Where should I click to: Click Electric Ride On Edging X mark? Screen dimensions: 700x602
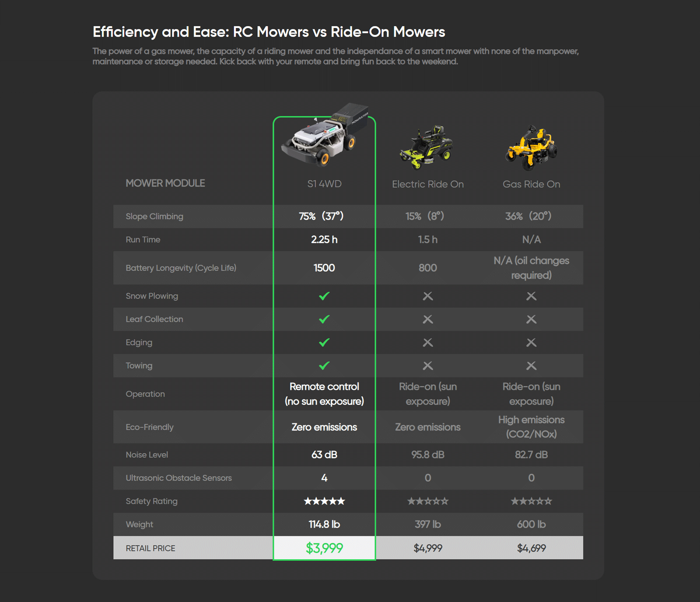pos(428,343)
